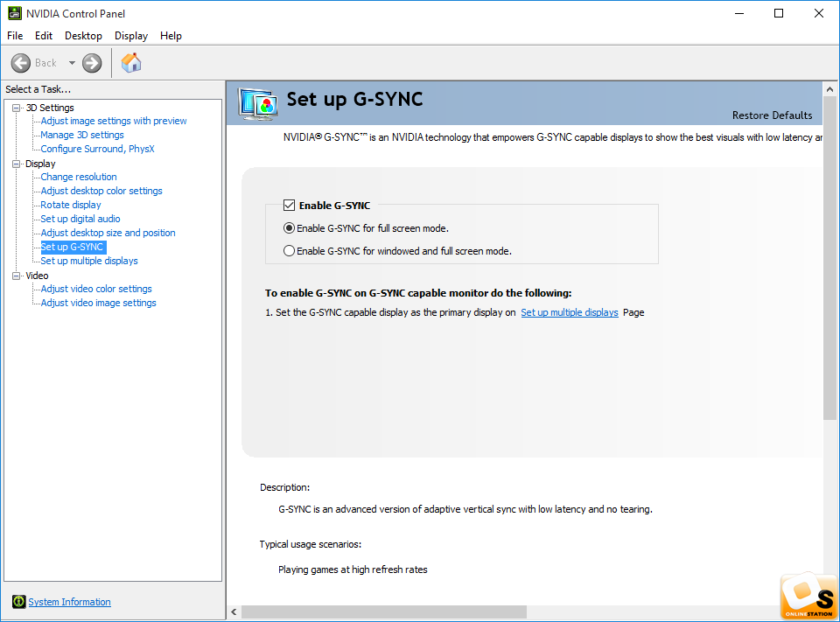Image resolution: width=840 pixels, height=622 pixels.
Task: Close the NVIDIA Control Panel window
Action: coord(819,13)
